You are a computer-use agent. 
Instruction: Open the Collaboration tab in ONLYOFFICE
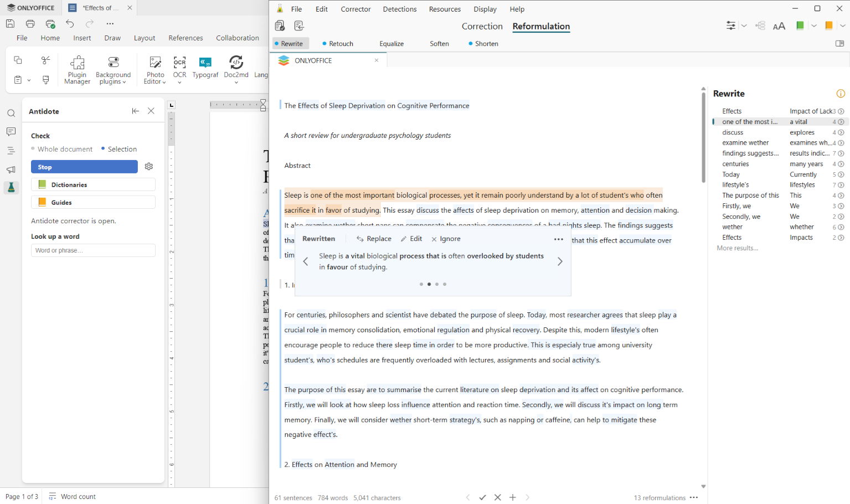[x=238, y=38]
